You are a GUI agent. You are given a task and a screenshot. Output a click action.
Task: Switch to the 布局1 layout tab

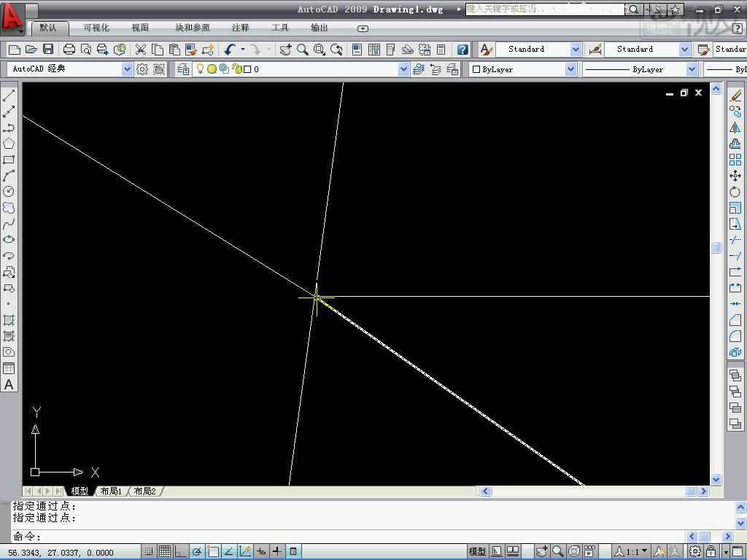tap(111, 491)
